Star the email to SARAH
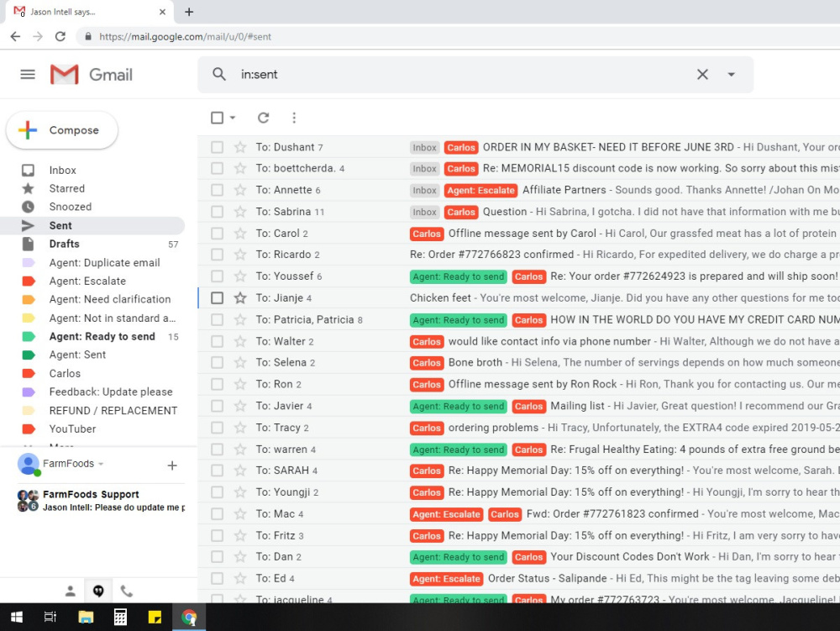The height and width of the screenshot is (631, 840). click(x=240, y=471)
